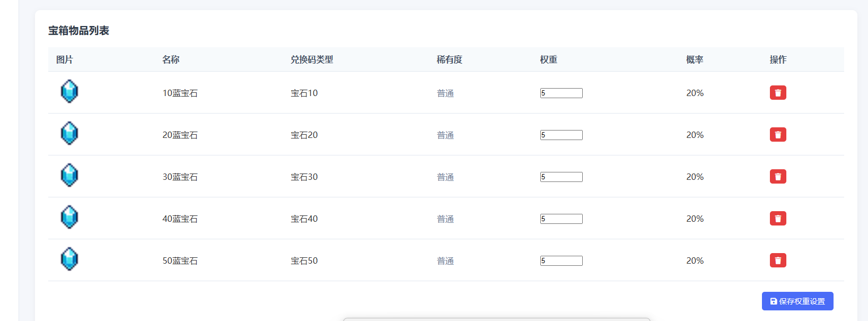Image resolution: width=868 pixels, height=321 pixels.
Task: Edit the weight box for 40蓝宝石
Action: (x=562, y=219)
